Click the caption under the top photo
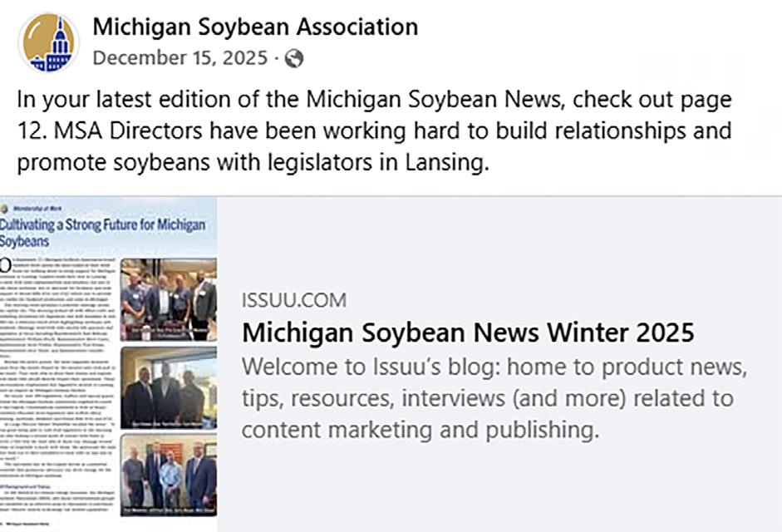Image resolution: width=782 pixels, height=532 pixels. click(169, 332)
